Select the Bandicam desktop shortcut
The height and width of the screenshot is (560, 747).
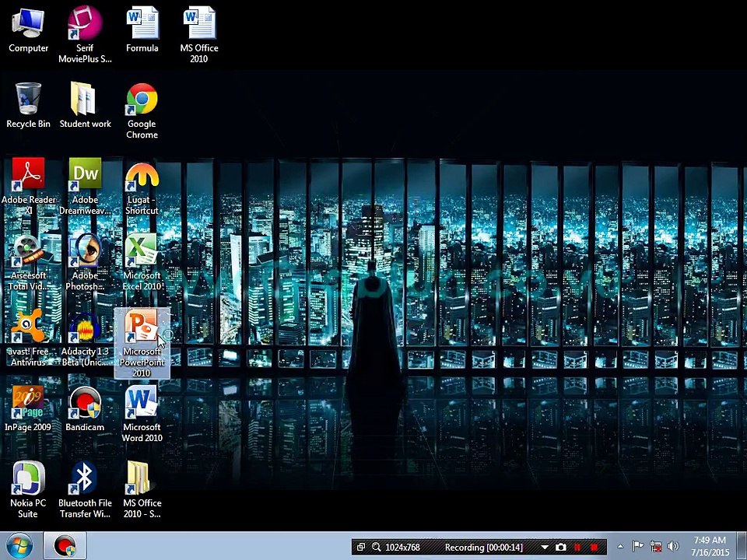tap(85, 408)
